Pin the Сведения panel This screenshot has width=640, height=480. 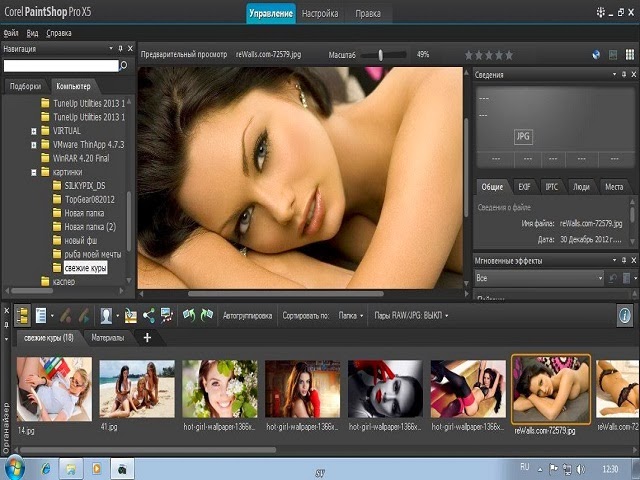point(624,74)
